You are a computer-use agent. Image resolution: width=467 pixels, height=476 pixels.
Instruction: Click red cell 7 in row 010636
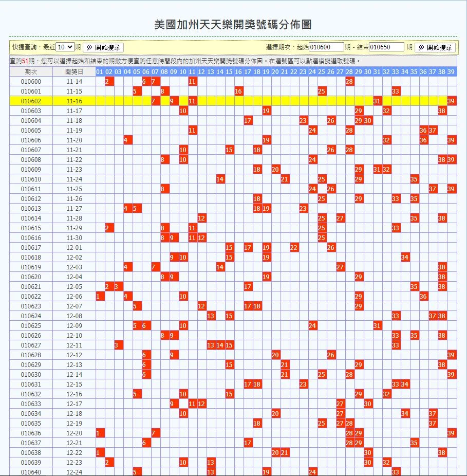[x=155, y=433]
